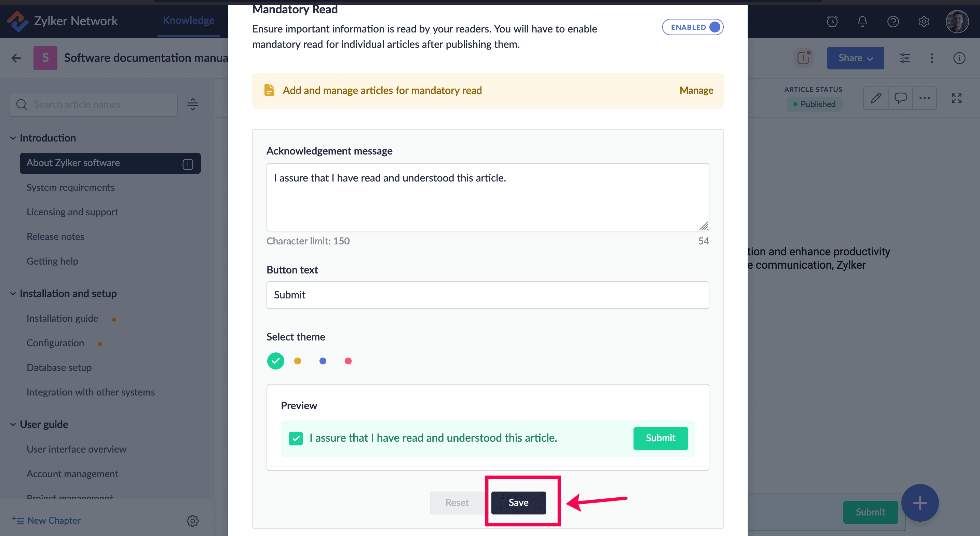Image resolution: width=980 pixels, height=536 pixels.
Task: Click the Manage link
Action: tap(696, 90)
